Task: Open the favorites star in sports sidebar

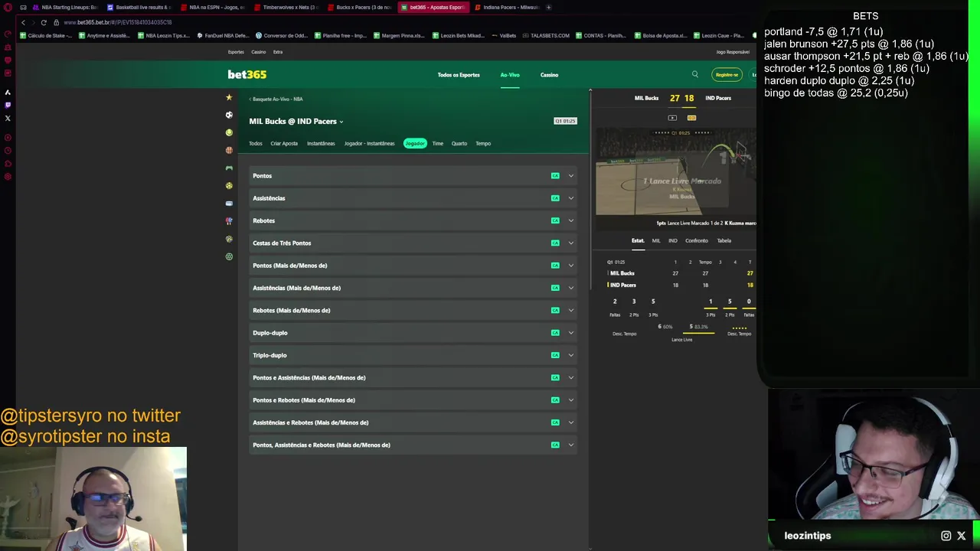Action: point(228,97)
